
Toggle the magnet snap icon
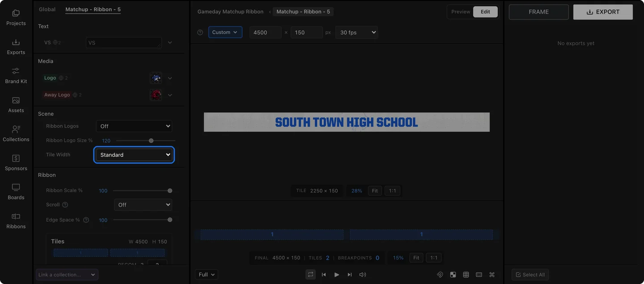(x=440, y=275)
